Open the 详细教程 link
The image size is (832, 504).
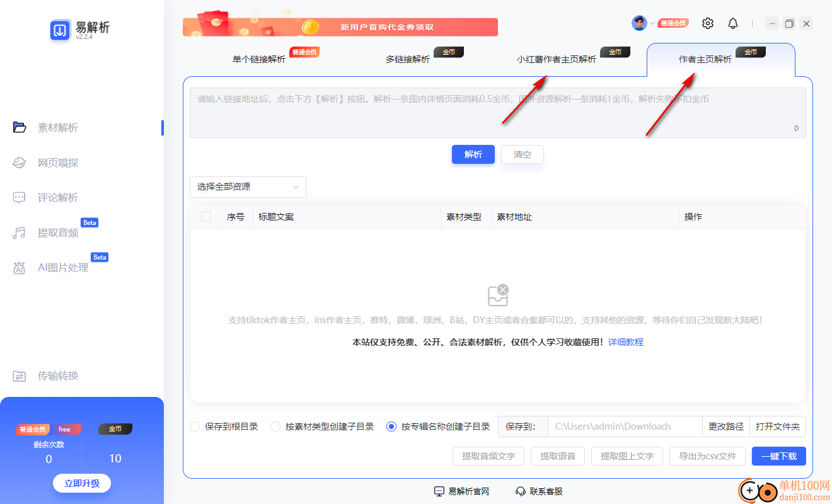pyautogui.click(x=626, y=342)
